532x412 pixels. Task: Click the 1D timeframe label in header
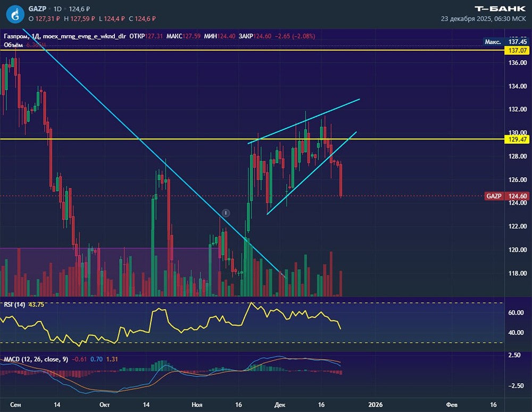coord(57,9)
